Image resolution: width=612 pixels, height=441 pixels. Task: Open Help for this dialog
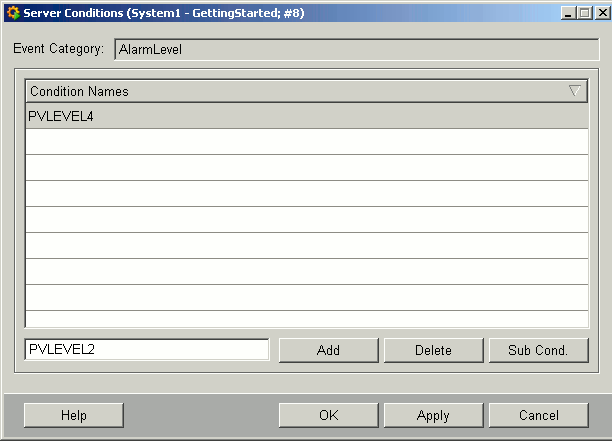click(73, 415)
